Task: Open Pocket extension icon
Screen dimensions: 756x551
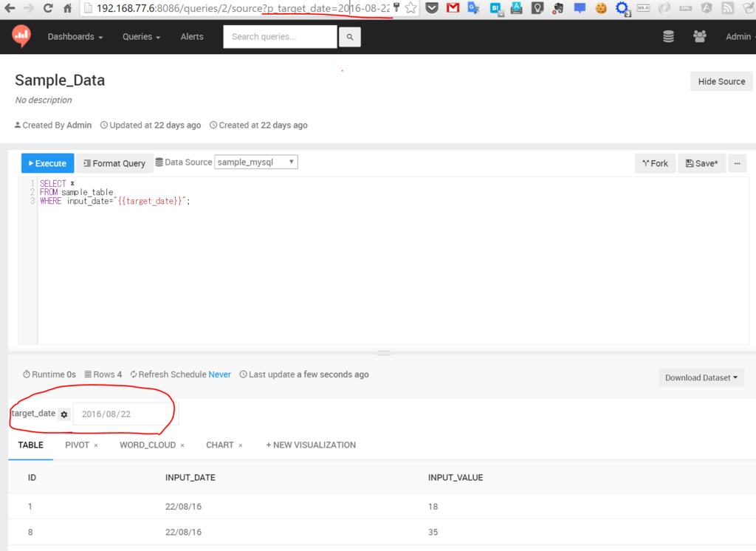Action: [432, 7]
